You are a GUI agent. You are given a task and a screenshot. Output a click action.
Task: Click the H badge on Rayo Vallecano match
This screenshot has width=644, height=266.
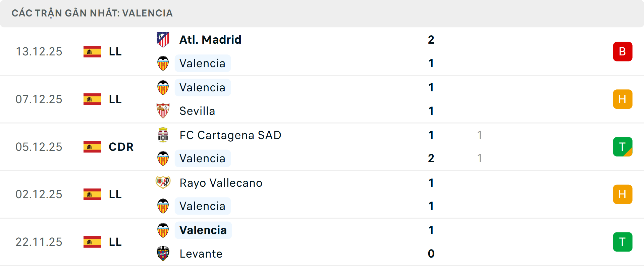[623, 194]
